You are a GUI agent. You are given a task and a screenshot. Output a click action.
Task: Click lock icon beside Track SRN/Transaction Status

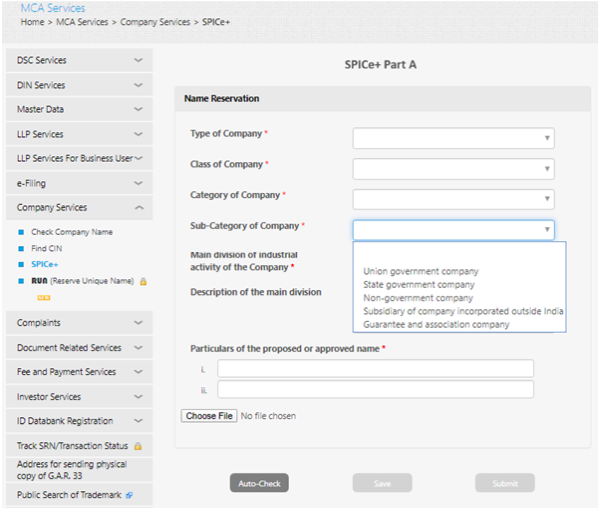[x=137, y=446]
